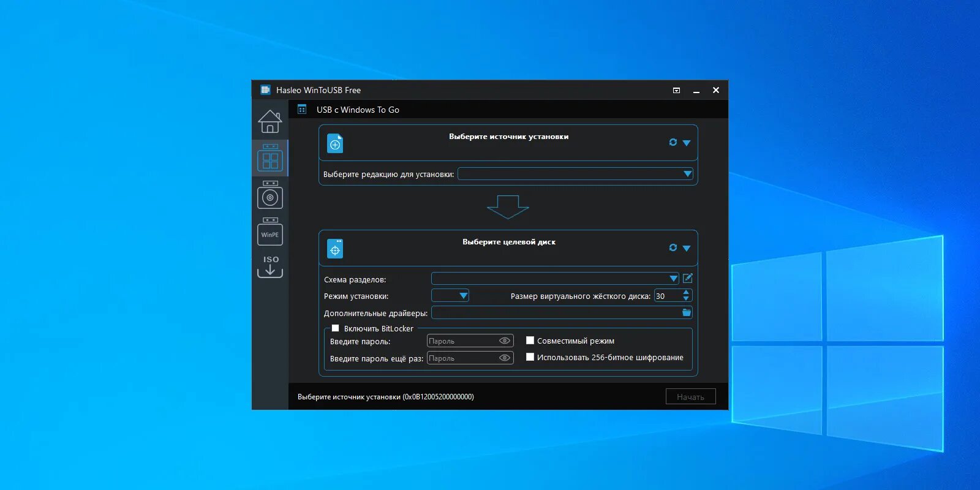Expand the target disk dropdown arrow
The image size is (980, 490).
click(687, 248)
